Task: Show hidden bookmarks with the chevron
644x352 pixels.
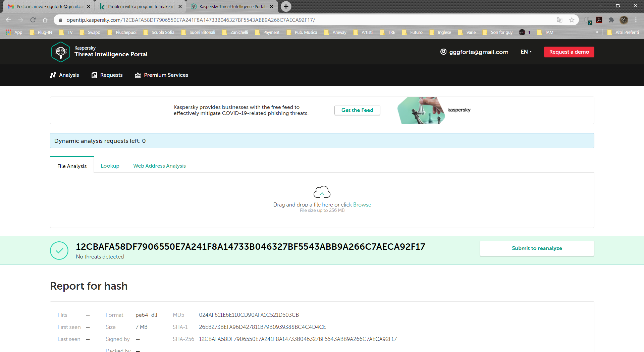Action: pos(597,32)
